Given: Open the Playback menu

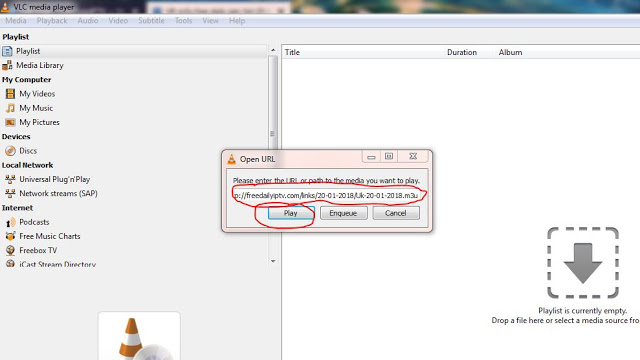Looking at the screenshot, I should (x=52, y=21).
